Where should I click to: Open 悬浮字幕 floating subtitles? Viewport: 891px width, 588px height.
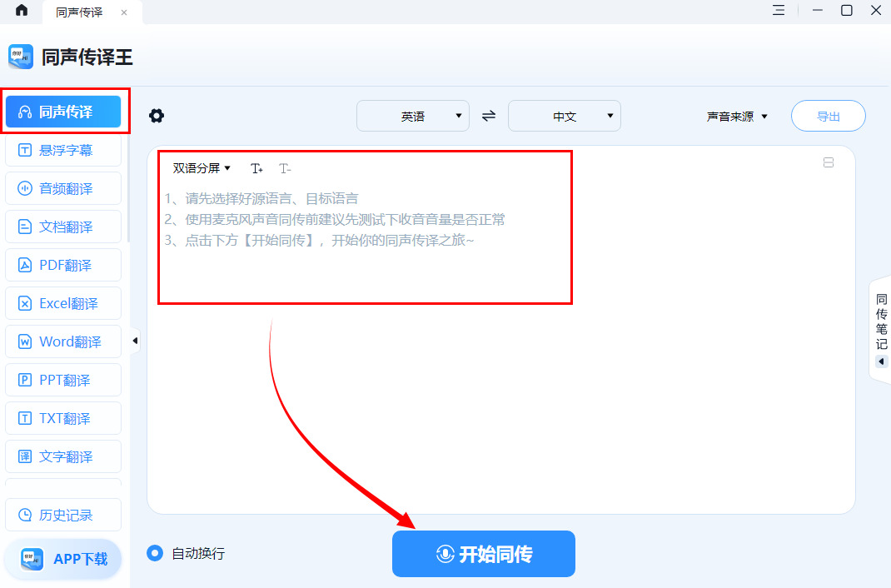(x=63, y=150)
